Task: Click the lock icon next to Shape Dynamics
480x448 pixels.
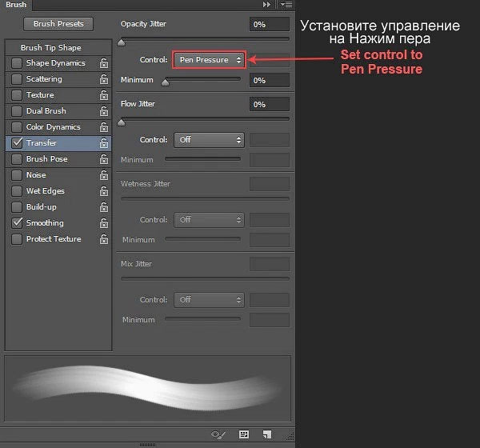Action: pos(104,63)
